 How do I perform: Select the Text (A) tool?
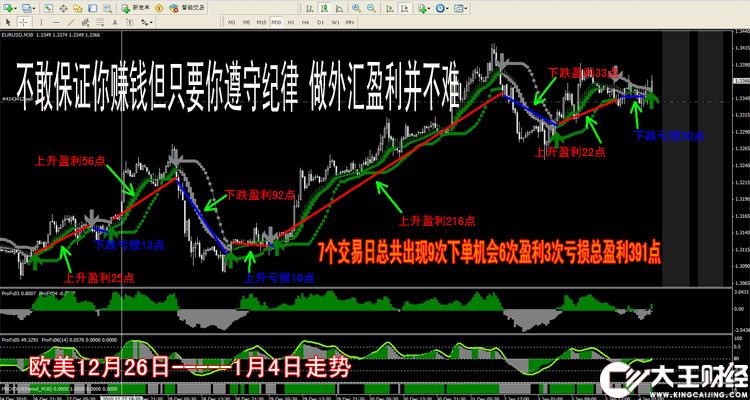click(115, 22)
